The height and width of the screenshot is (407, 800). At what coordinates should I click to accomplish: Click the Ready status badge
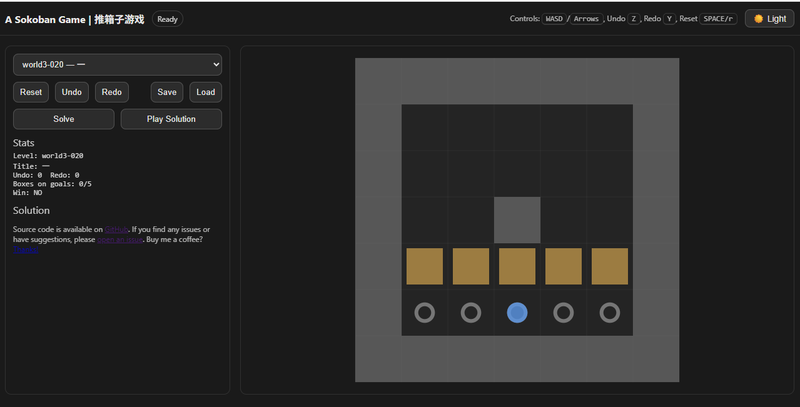[168, 19]
